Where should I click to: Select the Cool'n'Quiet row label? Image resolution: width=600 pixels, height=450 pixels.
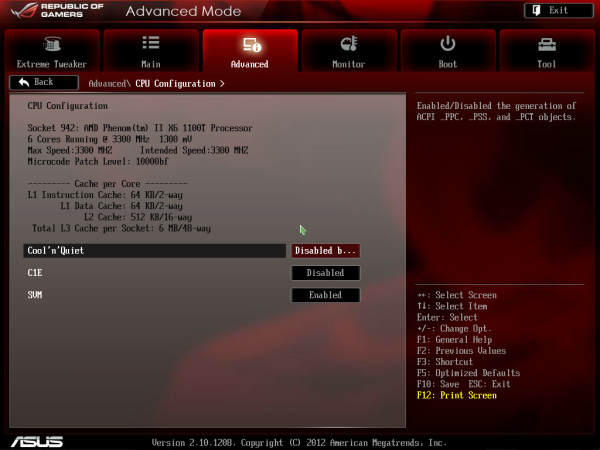154,251
